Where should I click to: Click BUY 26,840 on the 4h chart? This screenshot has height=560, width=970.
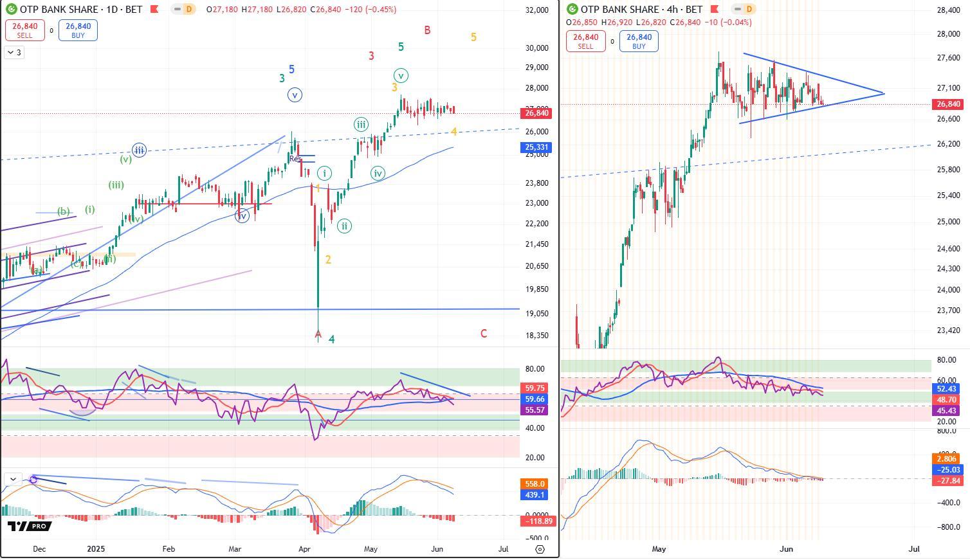pos(639,41)
